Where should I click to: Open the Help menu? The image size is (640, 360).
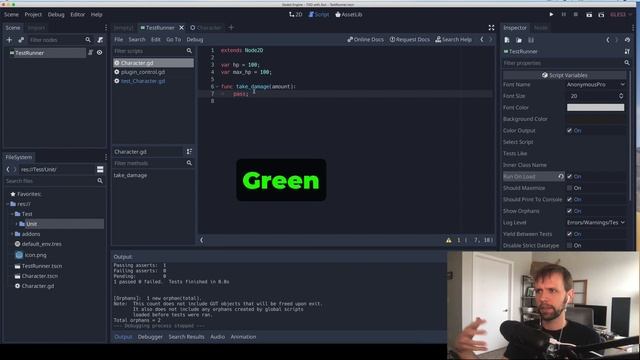(96, 14)
